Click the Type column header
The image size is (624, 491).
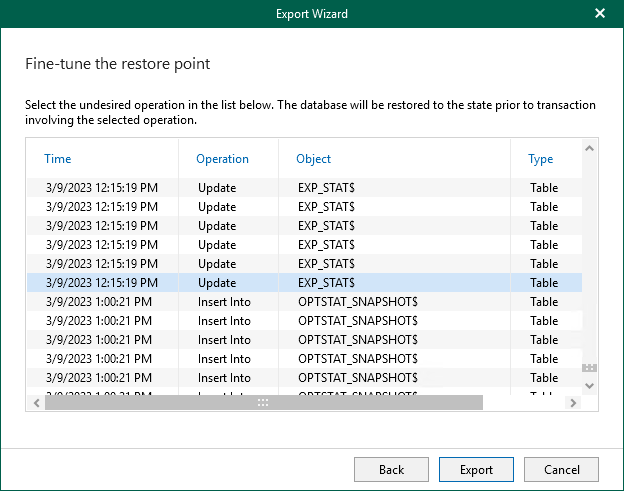pos(540,159)
